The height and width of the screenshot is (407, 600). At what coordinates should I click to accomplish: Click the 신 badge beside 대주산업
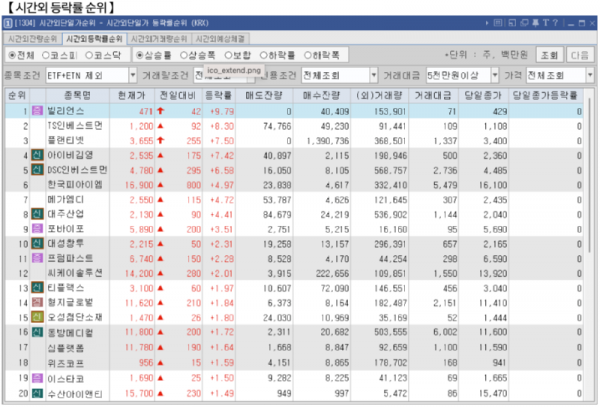coord(37,214)
